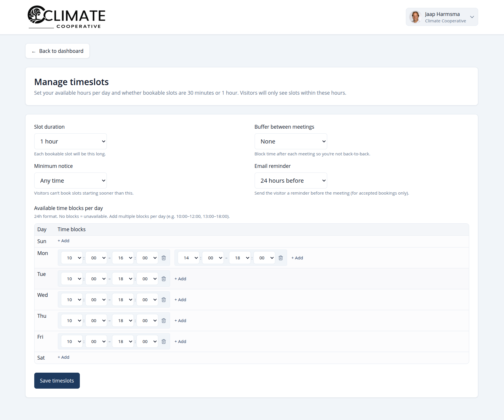Click the trash icon in Friday's row

[164, 342]
